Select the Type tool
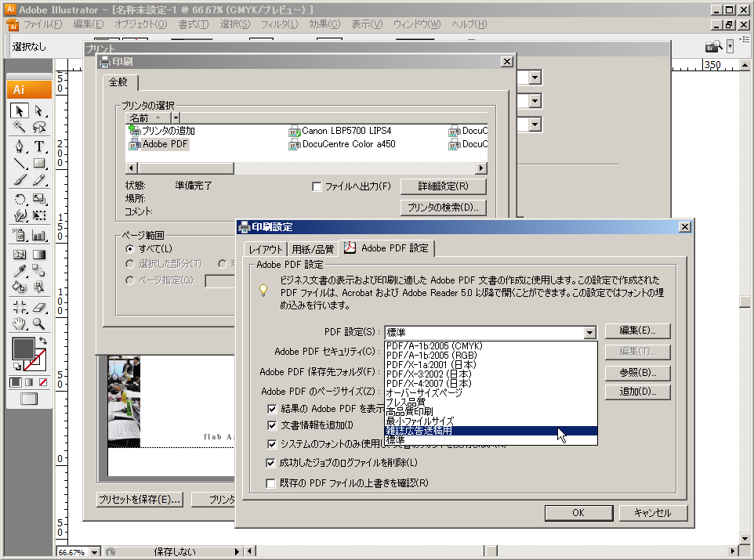 click(x=39, y=146)
